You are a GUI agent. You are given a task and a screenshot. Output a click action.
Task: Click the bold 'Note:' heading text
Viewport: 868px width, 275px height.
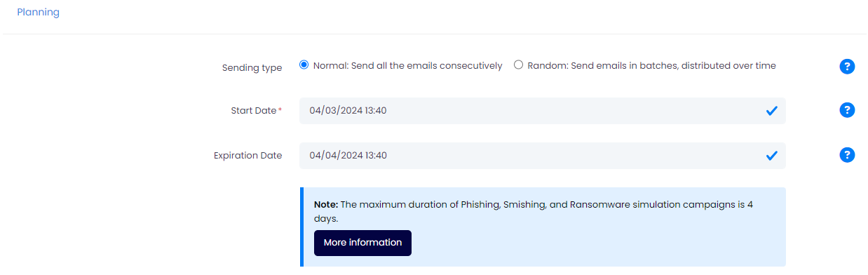[326, 205]
